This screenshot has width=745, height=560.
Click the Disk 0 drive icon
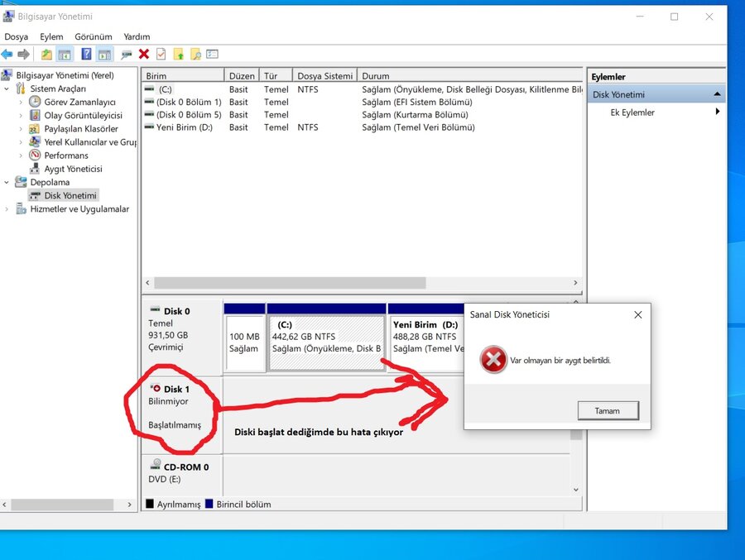coord(155,309)
